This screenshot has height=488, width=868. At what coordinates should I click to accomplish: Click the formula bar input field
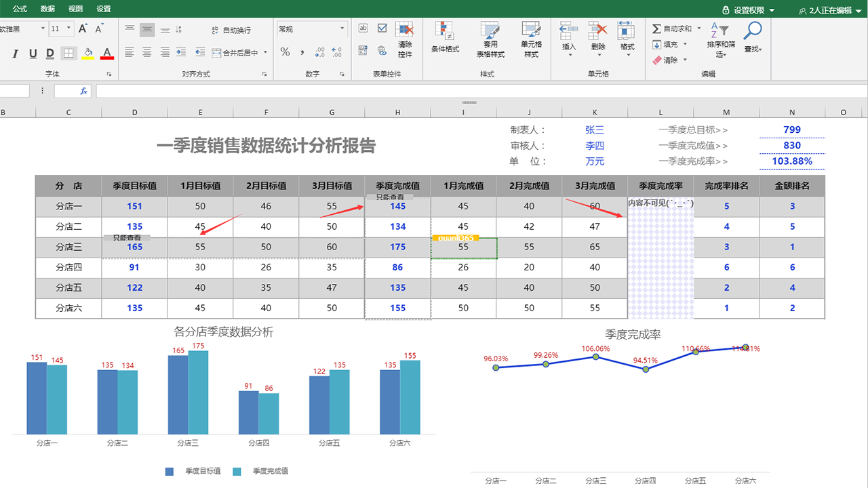click(475, 91)
